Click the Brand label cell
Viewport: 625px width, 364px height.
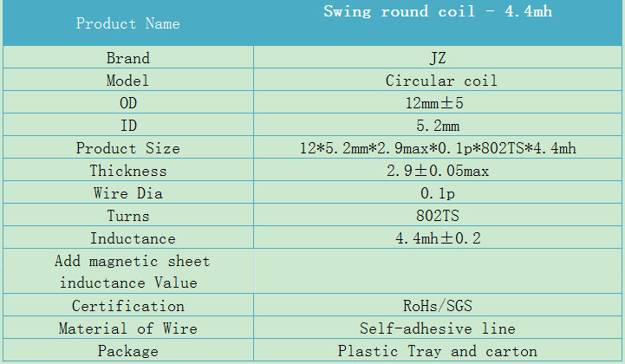pyautogui.click(x=128, y=58)
